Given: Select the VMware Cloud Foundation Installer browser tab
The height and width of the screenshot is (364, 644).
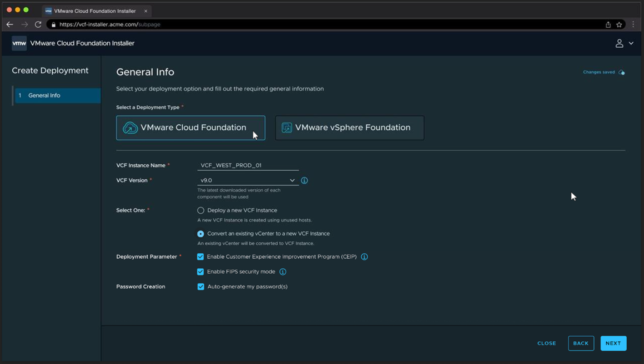Looking at the screenshot, I should point(96,11).
